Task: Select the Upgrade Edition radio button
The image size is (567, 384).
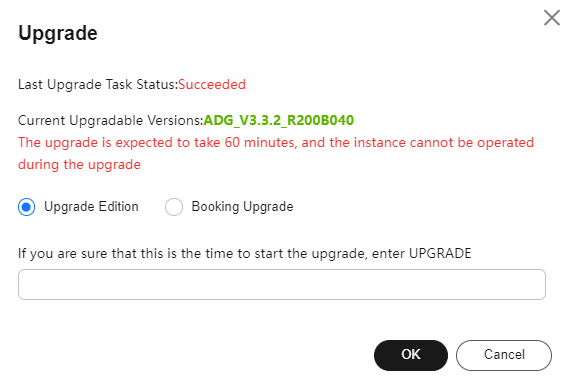Action: click(x=26, y=207)
